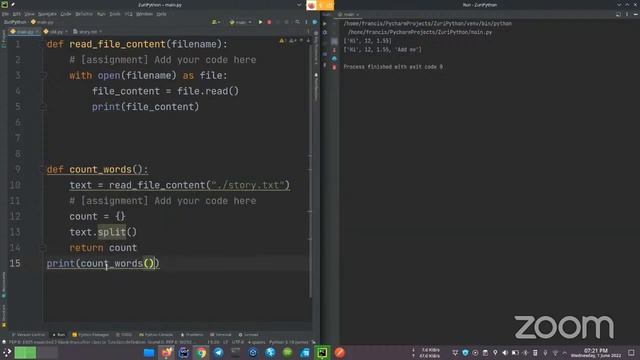
Task: Open the Navigate menu
Action: pyautogui.click(x=47, y=14)
